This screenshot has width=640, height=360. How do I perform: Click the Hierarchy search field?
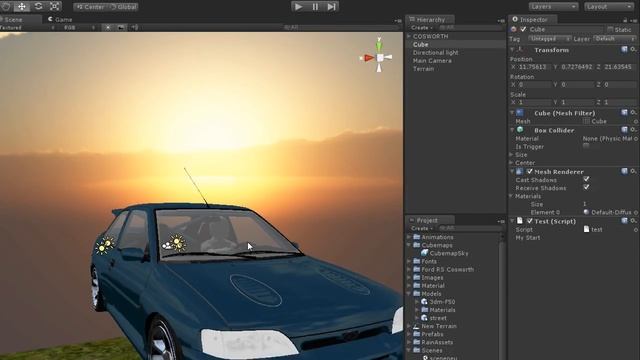click(470, 28)
